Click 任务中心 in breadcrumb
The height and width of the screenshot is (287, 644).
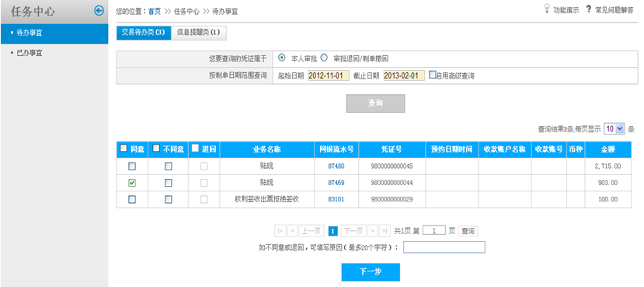pyautogui.click(x=186, y=12)
